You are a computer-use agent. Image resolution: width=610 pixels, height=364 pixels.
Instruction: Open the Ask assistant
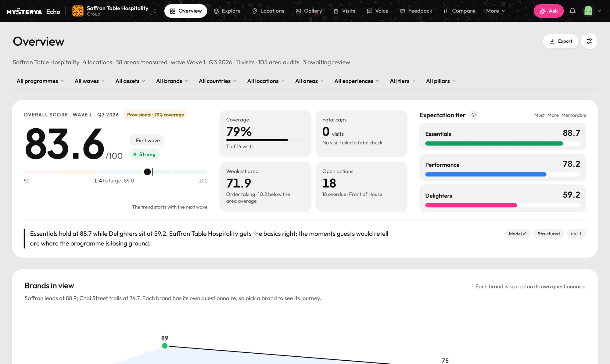pyautogui.click(x=548, y=11)
